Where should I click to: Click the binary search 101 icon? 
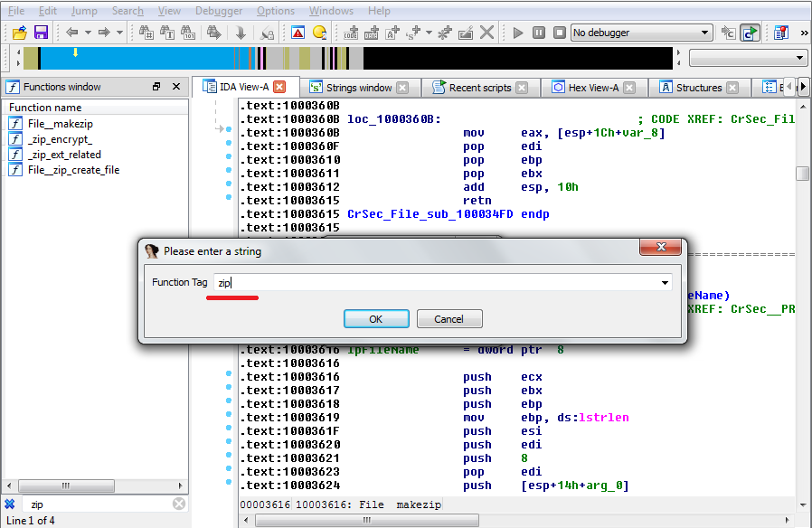[x=188, y=33]
